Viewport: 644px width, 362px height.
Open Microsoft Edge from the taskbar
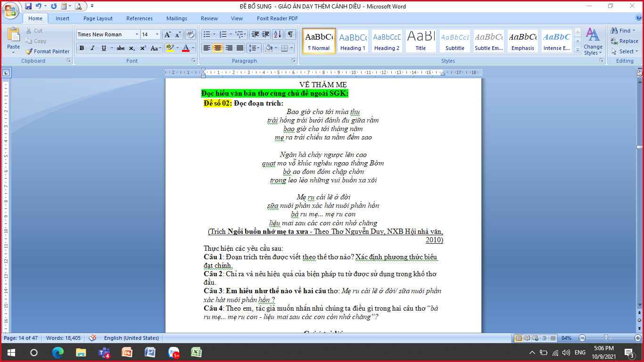click(58, 352)
